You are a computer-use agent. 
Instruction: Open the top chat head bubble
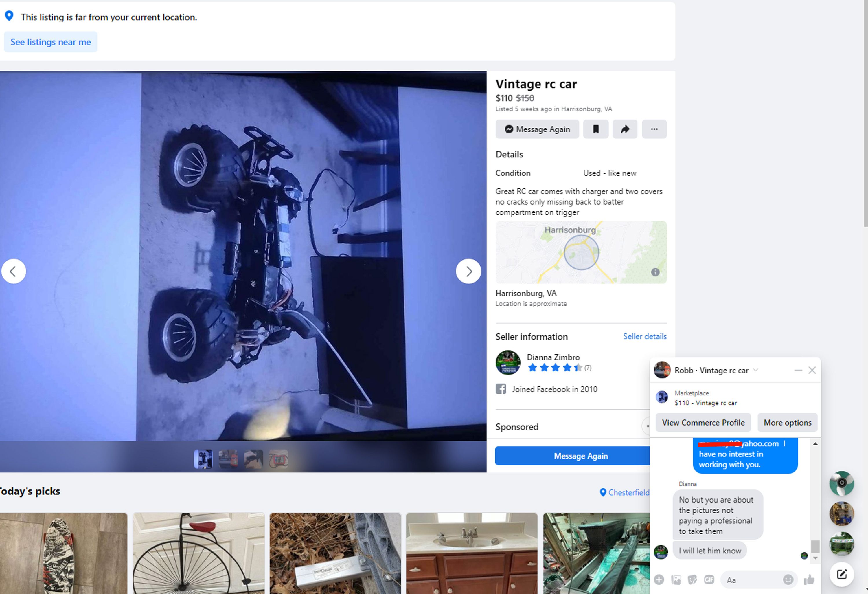tap(841, 483)
